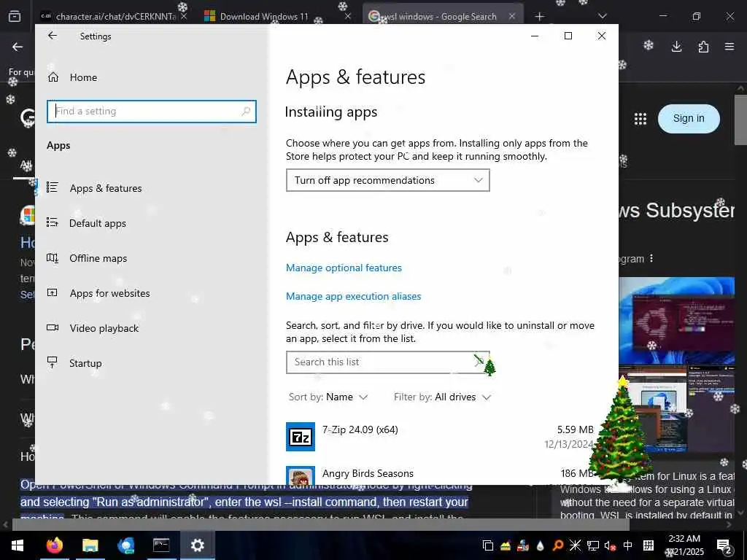Open the notification center icon

coord(724,545)
